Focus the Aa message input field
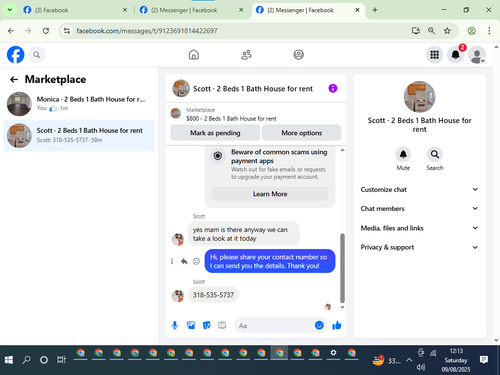Screen dimensions: 500x375 275,325
